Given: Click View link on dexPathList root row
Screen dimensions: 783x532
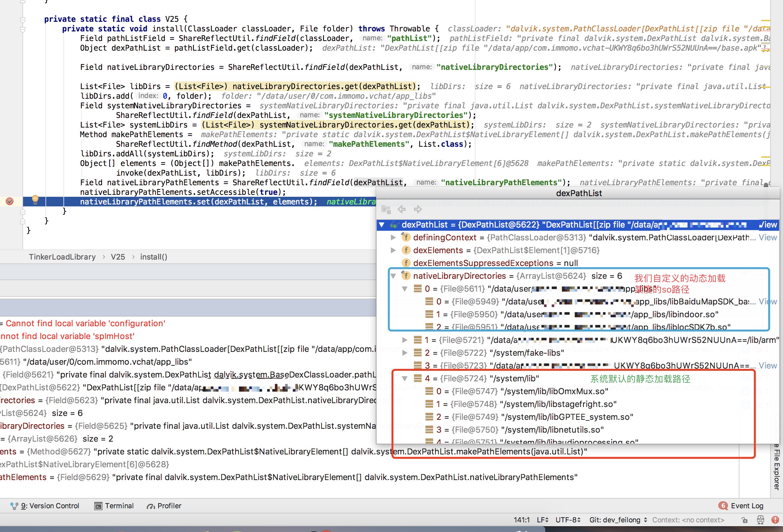Looking at the screenshot, I should click(768, 225).
